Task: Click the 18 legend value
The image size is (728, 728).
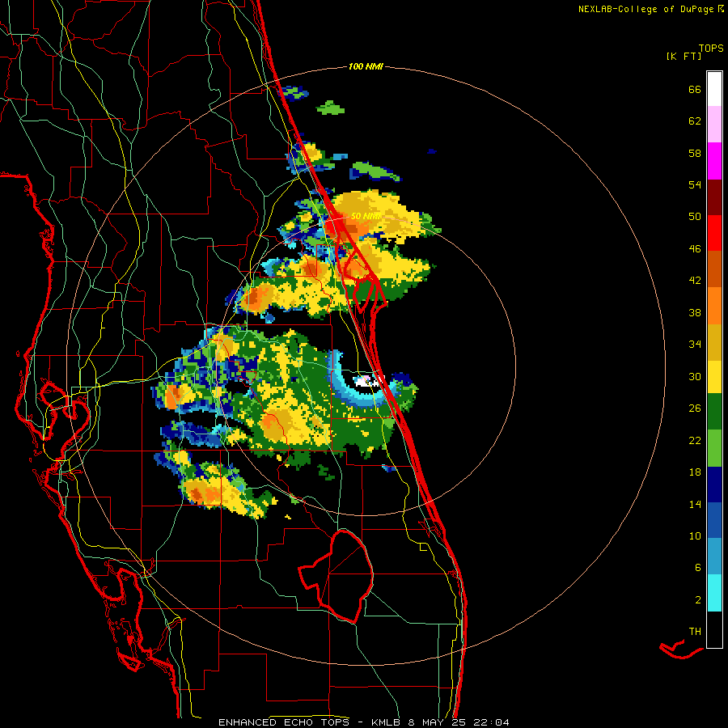Action: point(695,472)
